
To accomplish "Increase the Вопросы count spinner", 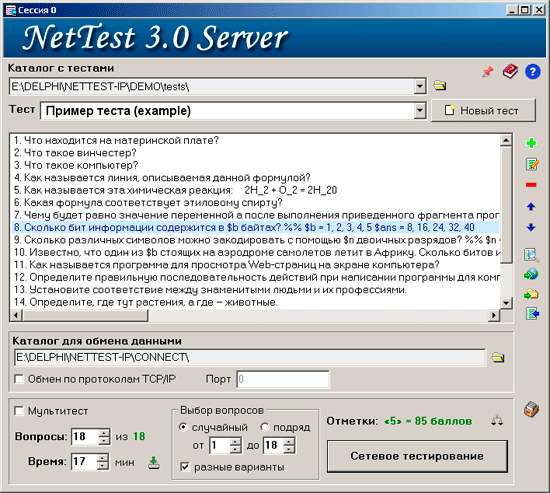I will (104, 433).
